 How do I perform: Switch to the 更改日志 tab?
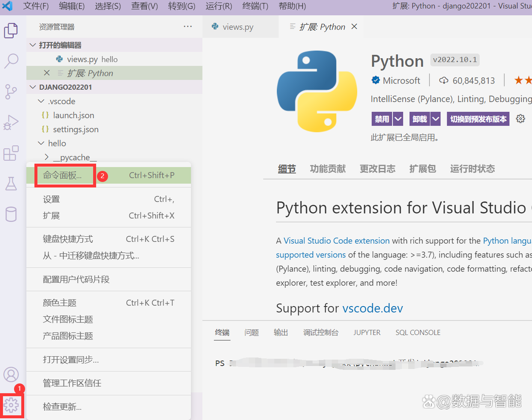tap(377, 169)
